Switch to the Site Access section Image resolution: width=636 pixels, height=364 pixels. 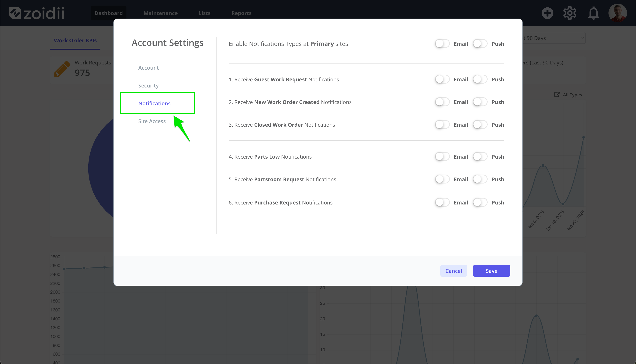pyautogui.click(x=152, y=121)
